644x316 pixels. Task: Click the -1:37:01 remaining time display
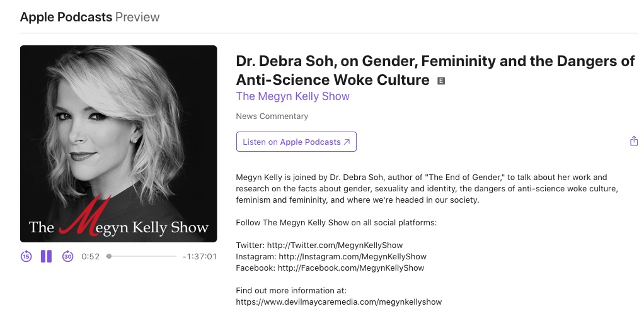pos(199,256)
